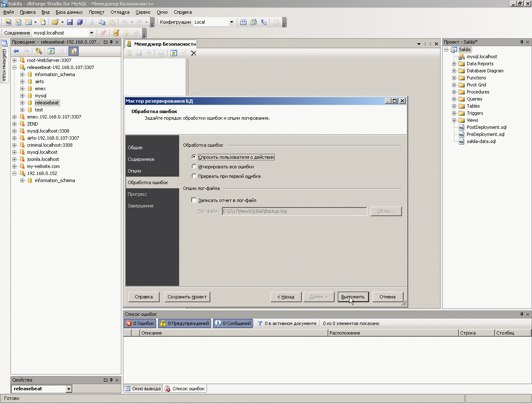Open the Сервис menu

point(143,12)
